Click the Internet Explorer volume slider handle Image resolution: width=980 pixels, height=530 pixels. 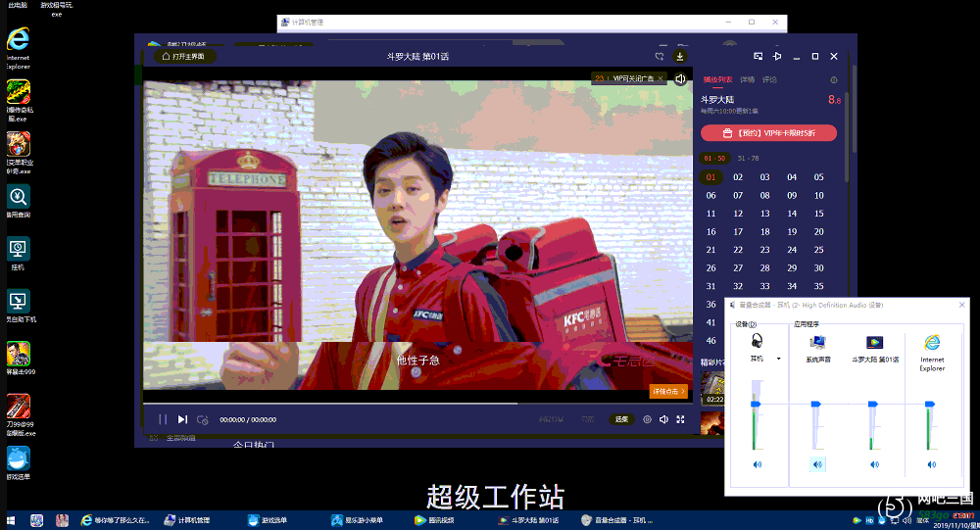(x=930, y=405)
